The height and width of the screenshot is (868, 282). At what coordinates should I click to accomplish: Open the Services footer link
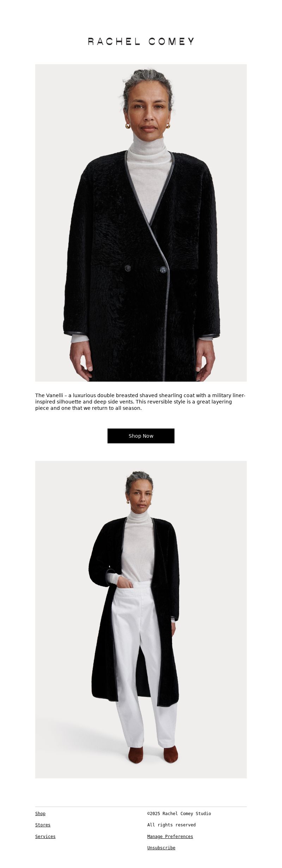pyautogui.click(x=45, y=836)
